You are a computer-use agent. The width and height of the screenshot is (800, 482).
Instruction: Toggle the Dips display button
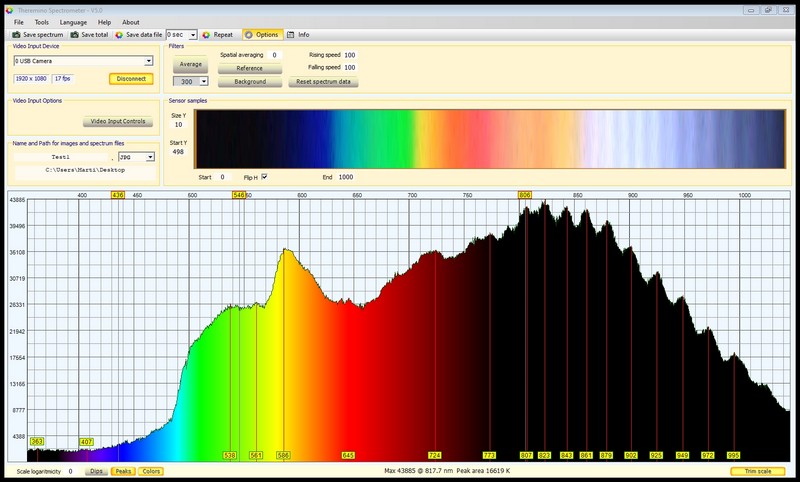tap(96, 471)
